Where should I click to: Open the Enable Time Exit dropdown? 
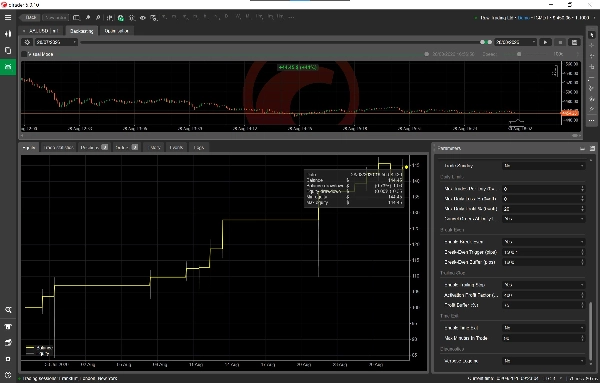(543, 328)
